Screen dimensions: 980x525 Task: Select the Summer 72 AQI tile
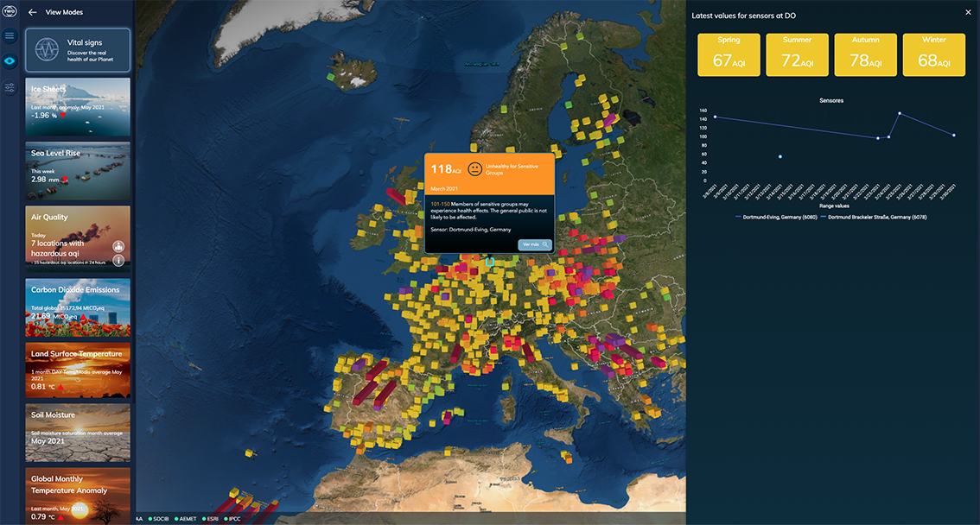[x=797, y=55]
